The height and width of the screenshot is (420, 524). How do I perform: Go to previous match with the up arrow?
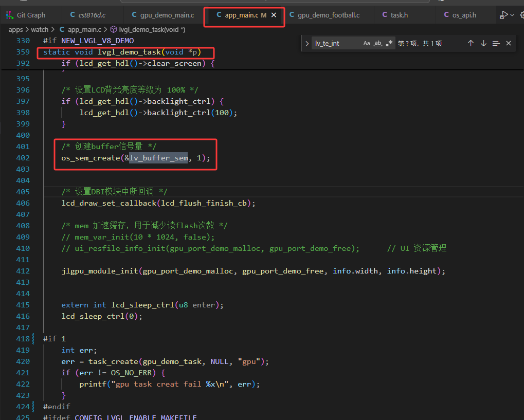471,43
